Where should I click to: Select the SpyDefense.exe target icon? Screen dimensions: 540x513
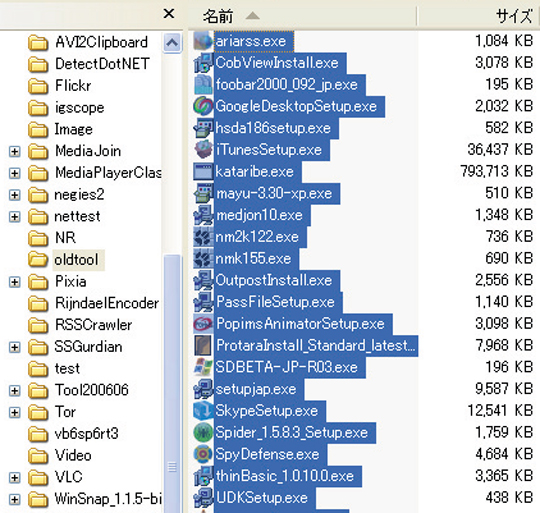click(x=203, y=454)
